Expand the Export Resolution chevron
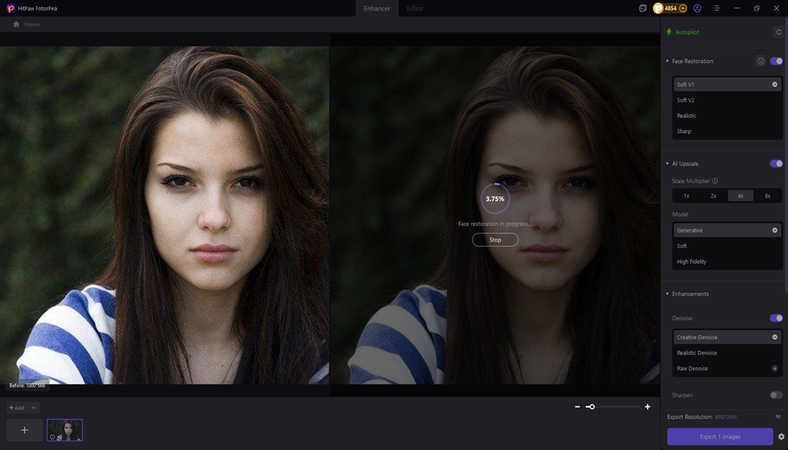 (x=778, y=417)
